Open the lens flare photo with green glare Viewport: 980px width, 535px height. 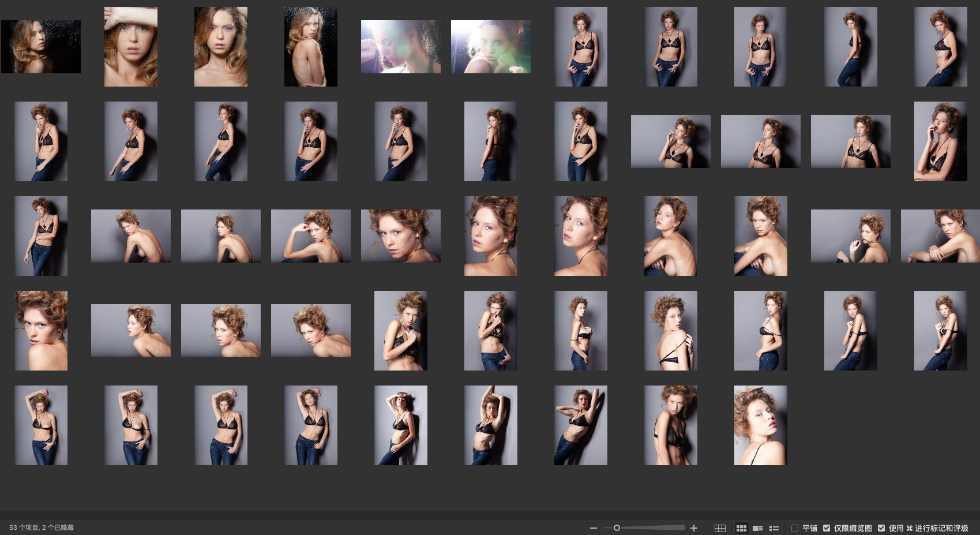tap(491, 47)
